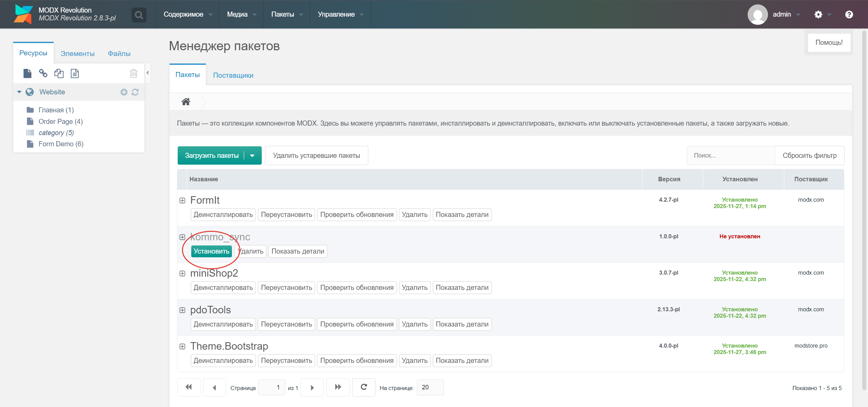Create new symlink with copy icon
Viewport: 868px width, 407px height.
[x=59, y=73]
